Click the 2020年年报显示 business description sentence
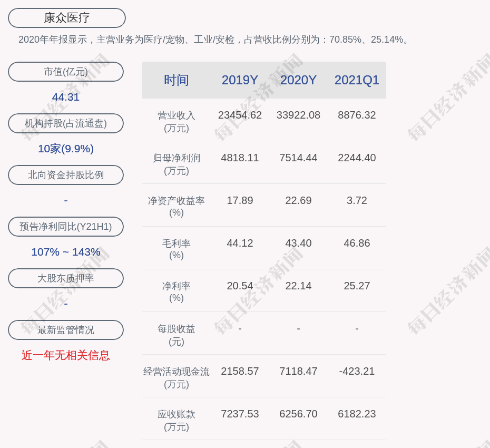The height and width of the screenshot is (448, 490). point(214,40)
